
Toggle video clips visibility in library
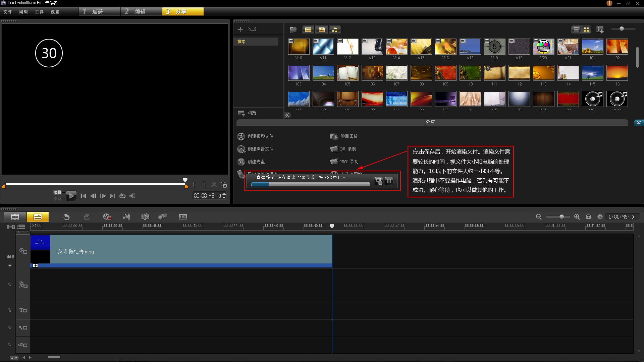click(308, 29)
